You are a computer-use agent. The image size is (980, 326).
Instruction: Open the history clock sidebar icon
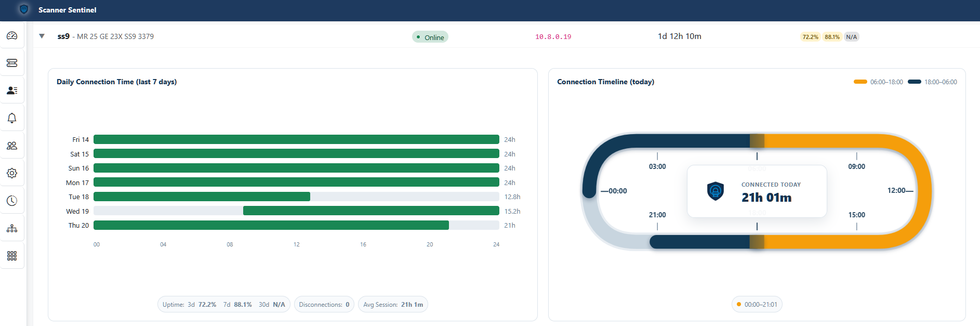pos(12,201)
